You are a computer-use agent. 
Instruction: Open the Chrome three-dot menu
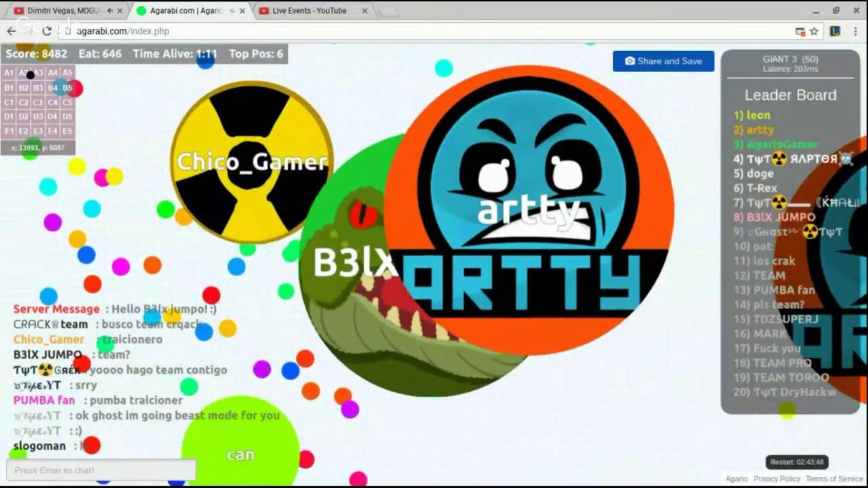[x=856, y=31]
